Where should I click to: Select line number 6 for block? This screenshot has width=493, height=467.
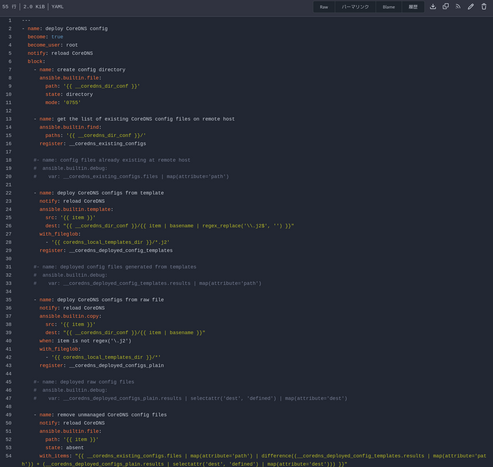[x=10, y=62]
